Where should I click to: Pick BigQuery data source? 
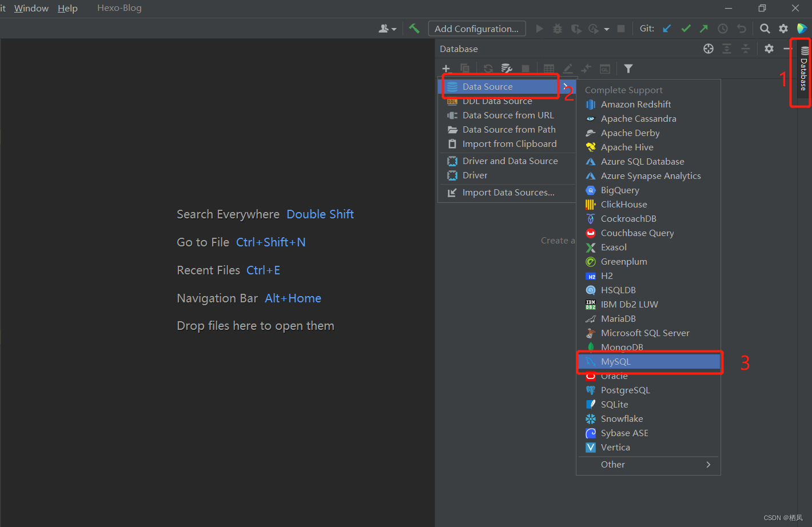[648, 190]
